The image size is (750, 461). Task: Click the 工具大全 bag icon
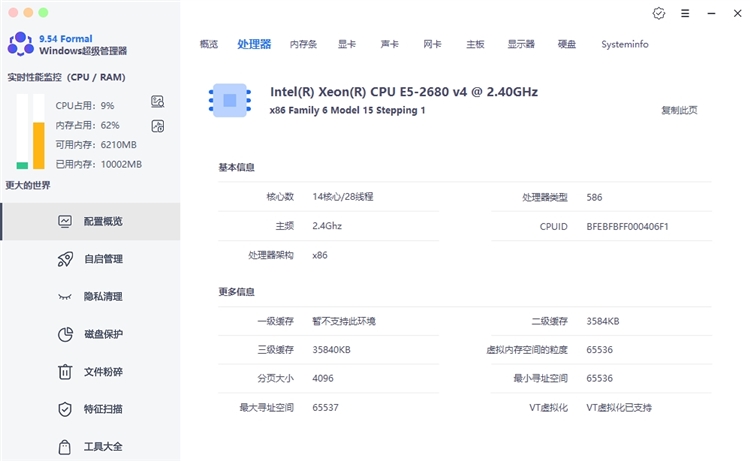65,447
